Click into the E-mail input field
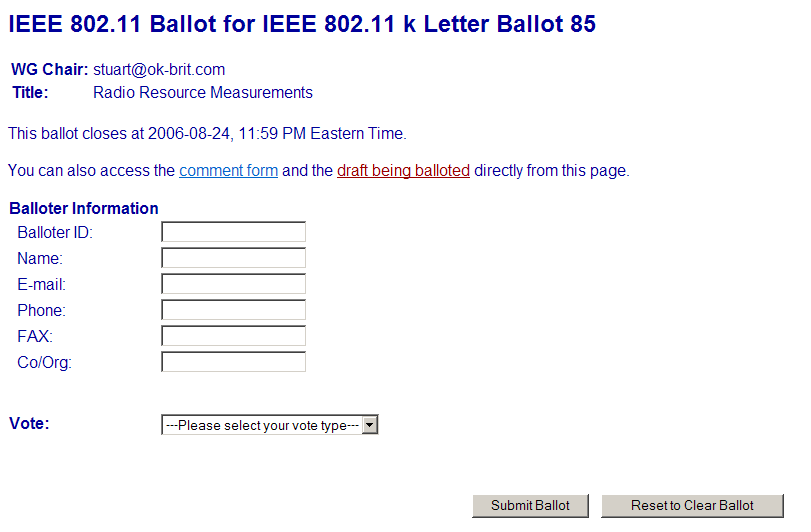811x532 pixels. tap(233, 284)
